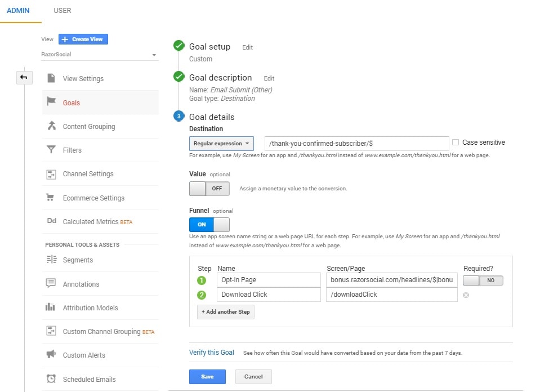The image size is (540, 392).
Task: Click the back arrow button in sidebar
Action: [x=24, y=77]
